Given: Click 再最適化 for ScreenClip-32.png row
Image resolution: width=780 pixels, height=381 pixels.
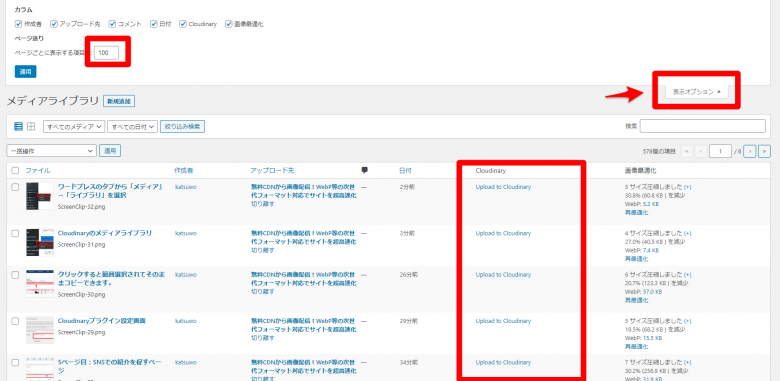Looking at the screenshot, I should click(636, 212).
